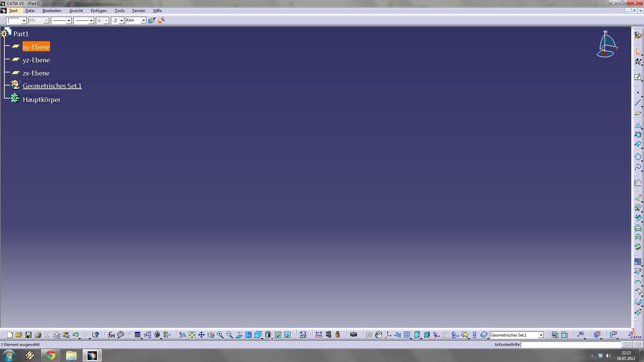Open the Fenster menu
This screenshot has width=644, height=362.
coord(139,11)
